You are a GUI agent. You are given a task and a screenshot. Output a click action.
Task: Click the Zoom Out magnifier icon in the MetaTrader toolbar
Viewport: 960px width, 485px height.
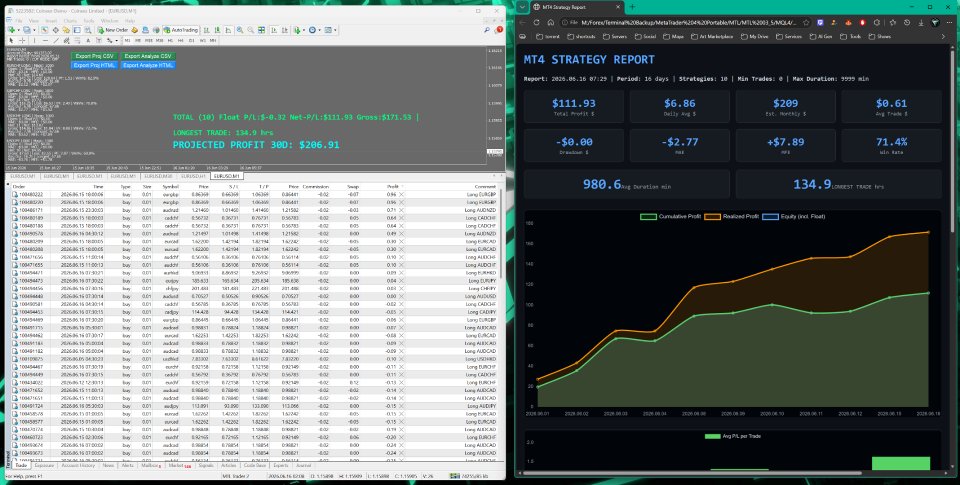(250, 30)
